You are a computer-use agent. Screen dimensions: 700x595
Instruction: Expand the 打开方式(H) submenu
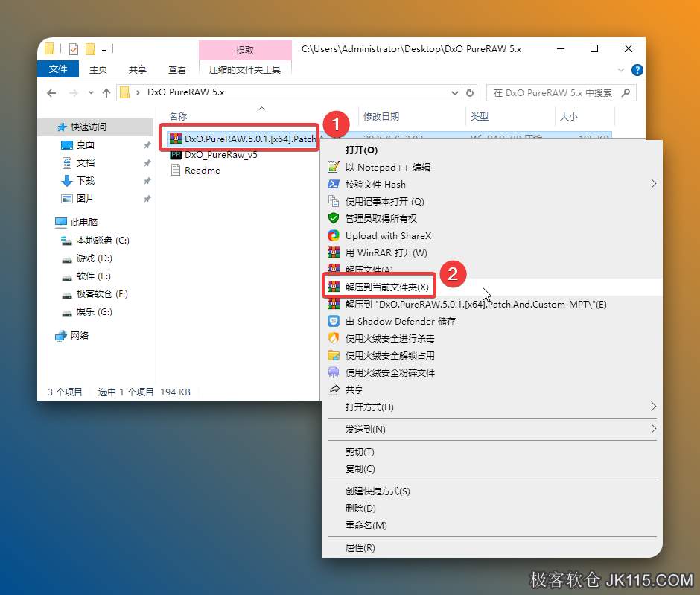492,407
